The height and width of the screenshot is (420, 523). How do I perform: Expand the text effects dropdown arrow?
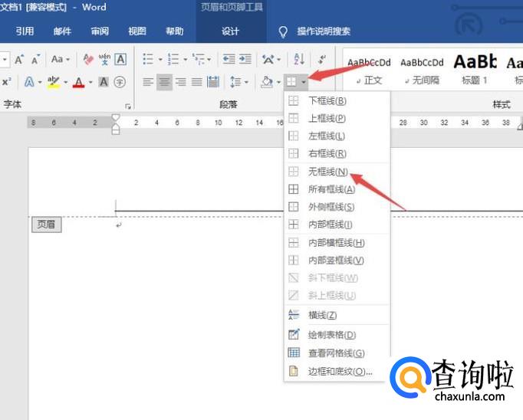click(40, 82)
